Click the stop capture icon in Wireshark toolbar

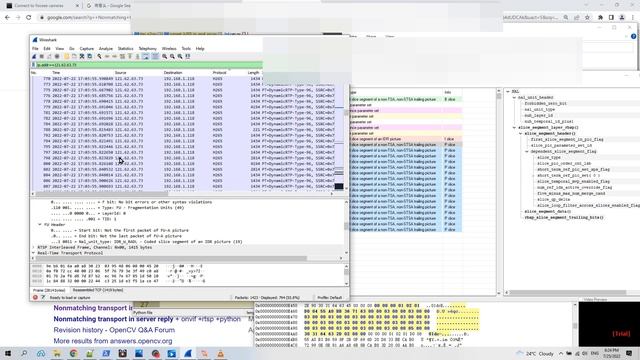(x=42, y=56)
